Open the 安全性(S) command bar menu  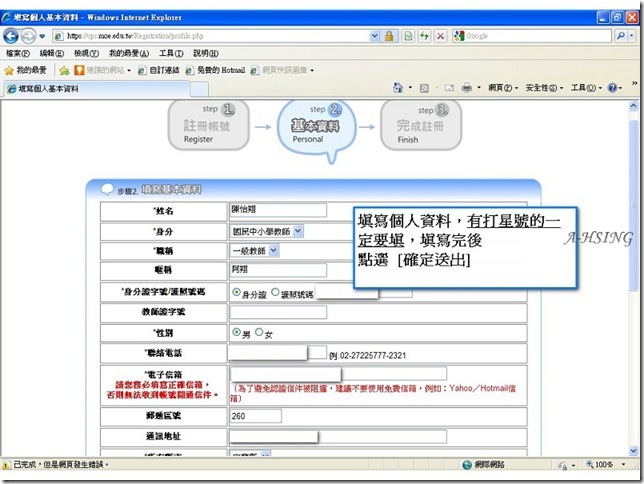tap(544, 88)
